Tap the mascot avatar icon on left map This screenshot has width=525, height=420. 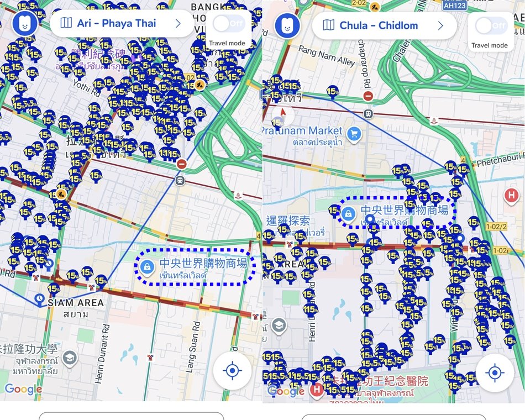click(25, 23)
